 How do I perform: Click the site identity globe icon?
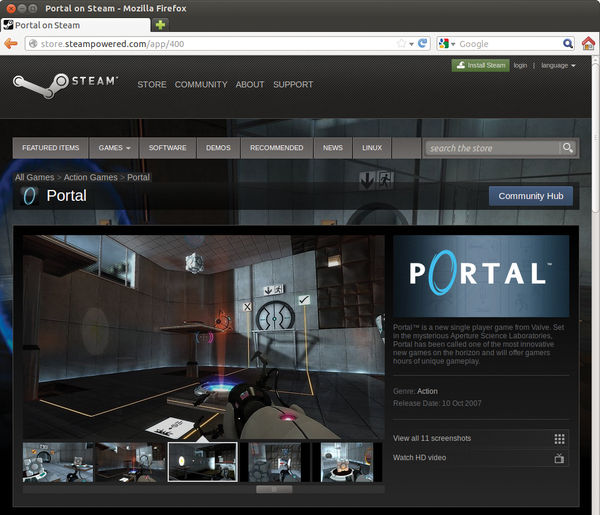[x=33, y=44]
